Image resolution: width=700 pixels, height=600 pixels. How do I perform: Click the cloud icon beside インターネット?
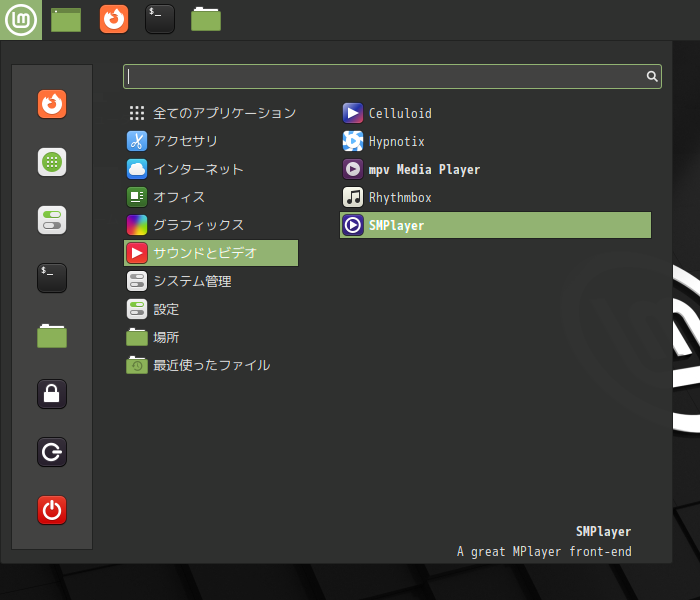[x=137, y=169]
